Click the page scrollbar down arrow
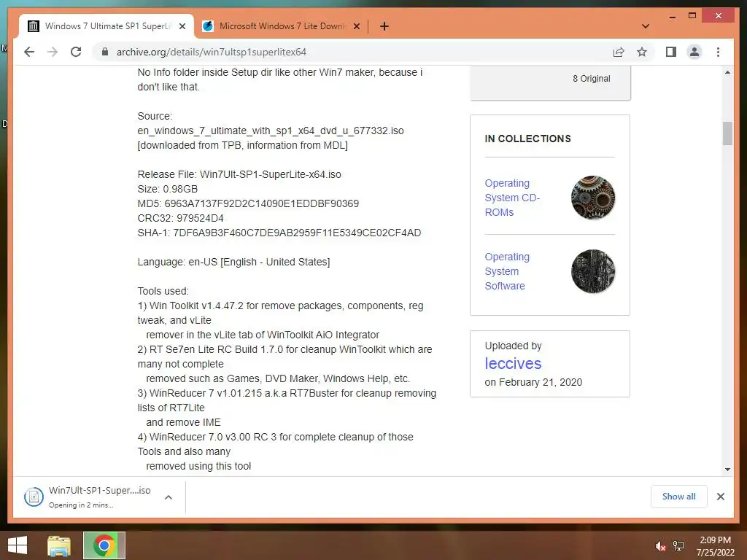The height and width of the screenshot is (560, 747). click(x=727, y=470)
